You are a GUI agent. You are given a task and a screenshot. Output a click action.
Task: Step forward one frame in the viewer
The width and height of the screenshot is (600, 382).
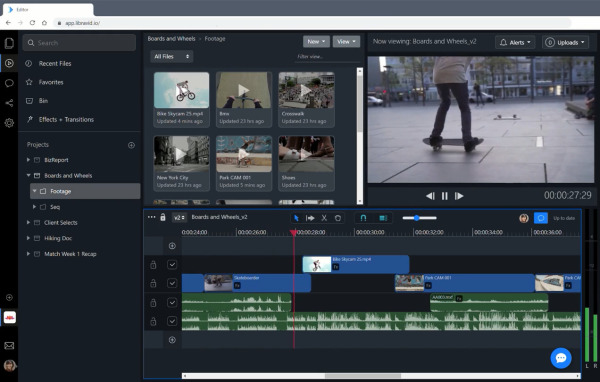[459, 196]
